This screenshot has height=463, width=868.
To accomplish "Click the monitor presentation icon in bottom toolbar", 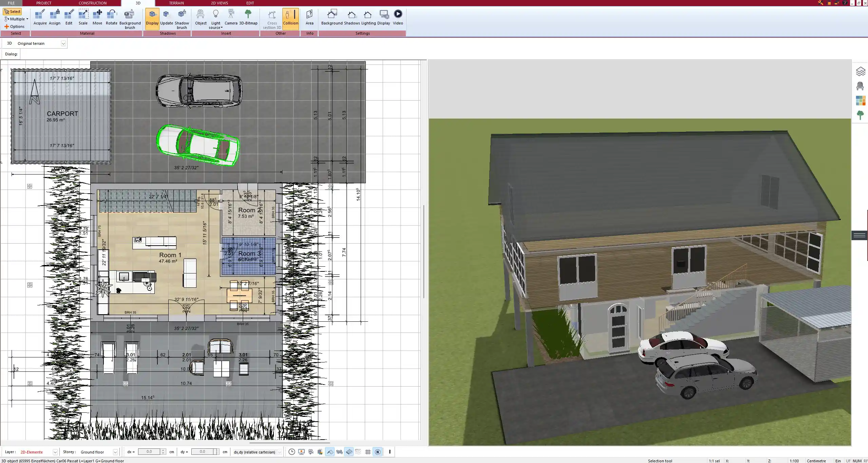I will click(301, 452).
